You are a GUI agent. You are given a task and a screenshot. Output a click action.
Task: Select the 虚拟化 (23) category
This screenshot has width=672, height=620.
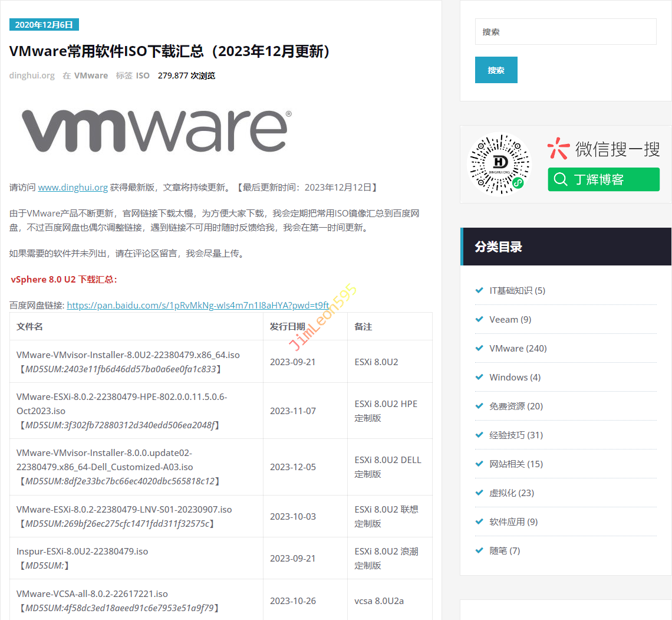(511, 493)
